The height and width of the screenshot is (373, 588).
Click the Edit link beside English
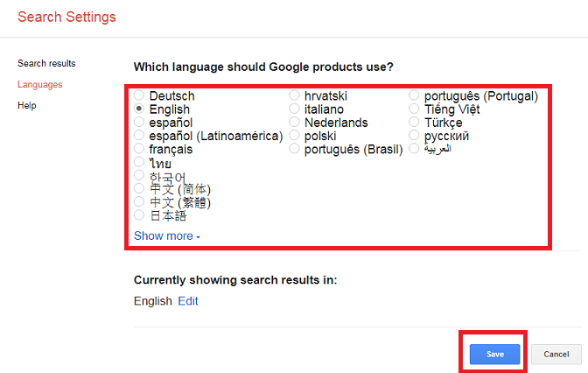tap(188, 301)
